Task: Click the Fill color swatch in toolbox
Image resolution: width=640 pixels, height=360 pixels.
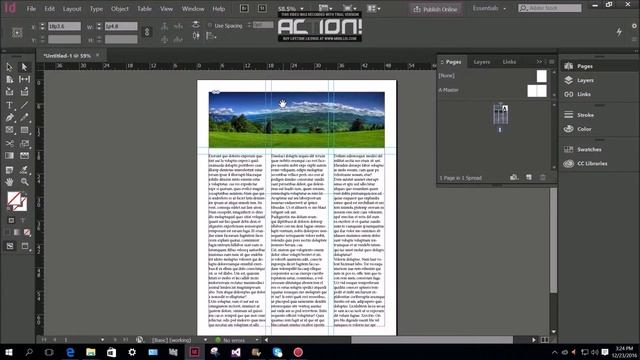Action: click(x=14, y=199)
